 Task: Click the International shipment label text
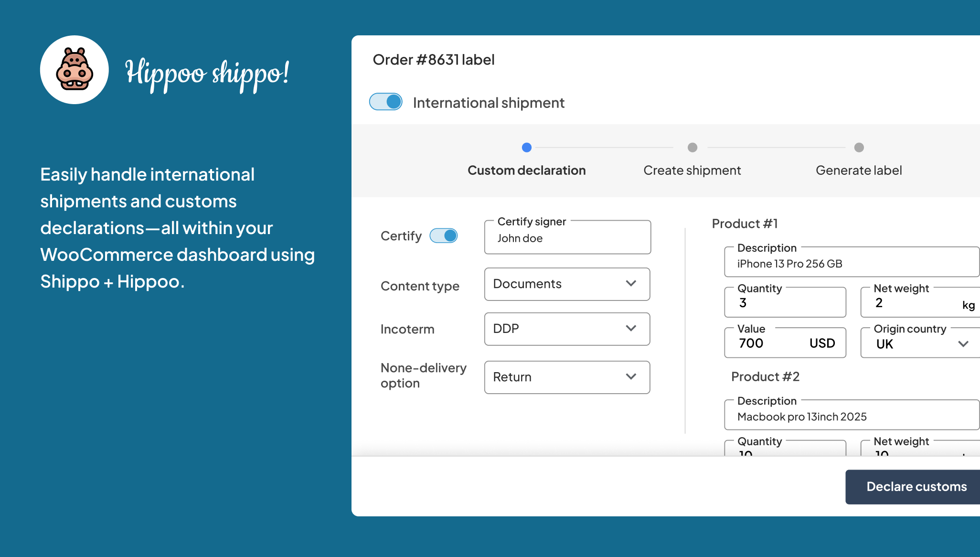click(489, 103)
